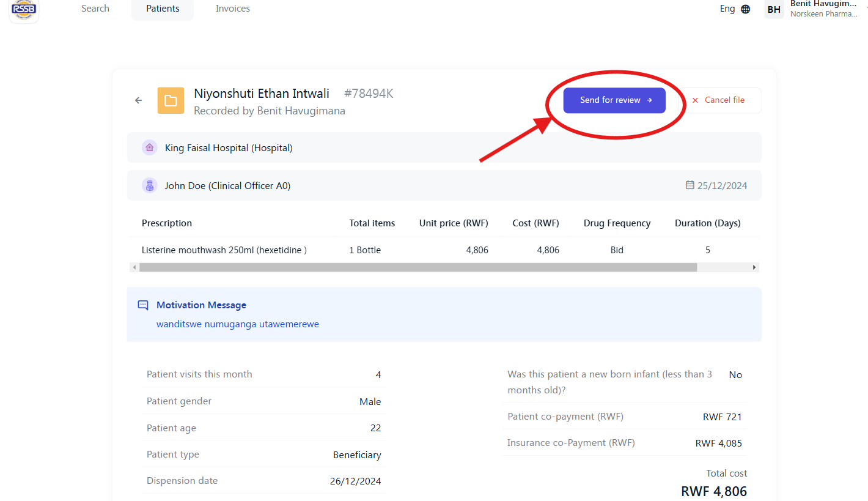Viewport: 868px width, 501px height.
Task: Open the Invoices tab
Action: [233, 9]
